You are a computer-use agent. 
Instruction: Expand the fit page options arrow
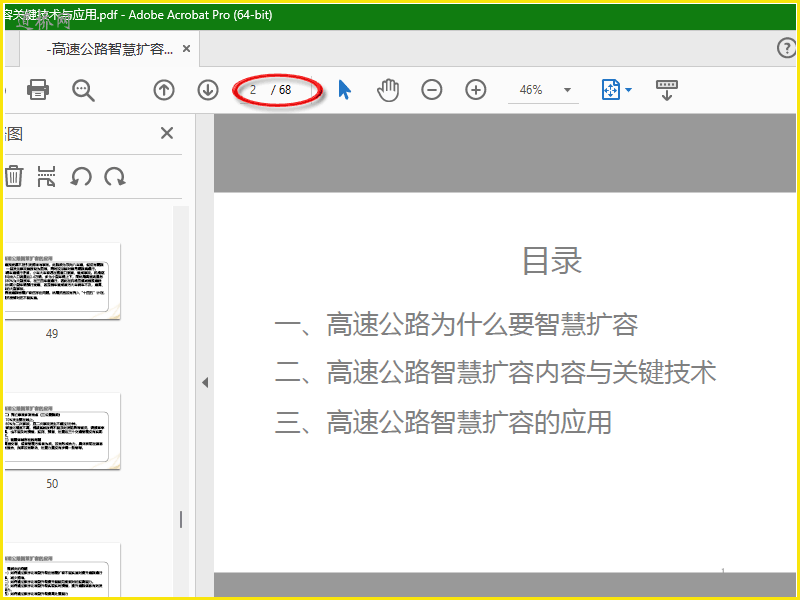[x=629, y=90]
